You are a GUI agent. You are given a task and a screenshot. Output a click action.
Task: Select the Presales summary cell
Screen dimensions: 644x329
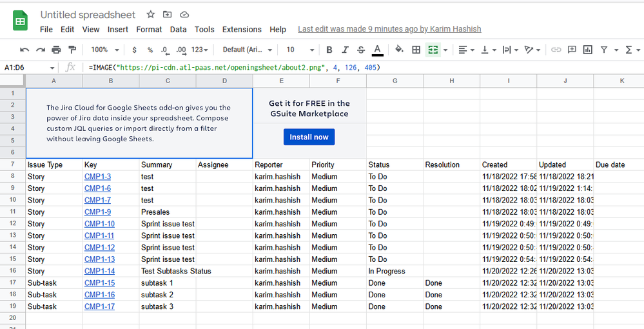pyautogui.click(x=168, y=212)
